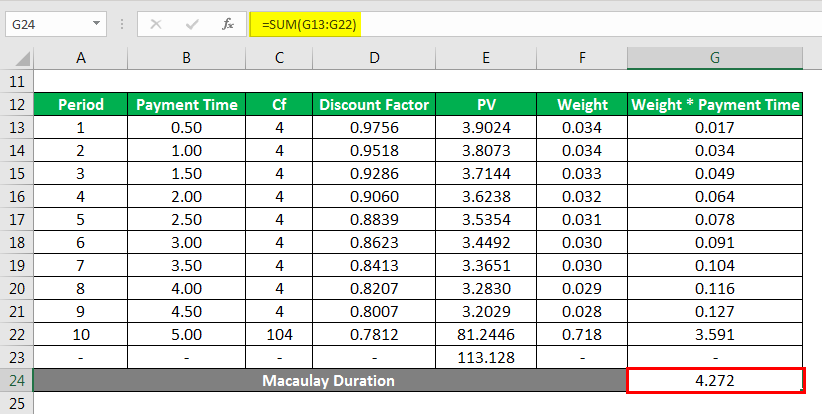The image size is (822, 414).
Task: Expand the Name Box dropdown arrow
Action: coord(96,24)
